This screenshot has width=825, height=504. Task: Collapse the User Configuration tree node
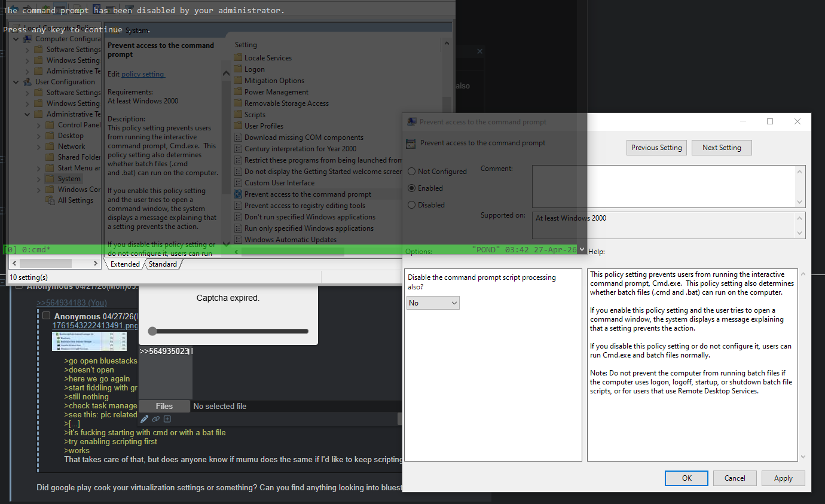point(16,82)
